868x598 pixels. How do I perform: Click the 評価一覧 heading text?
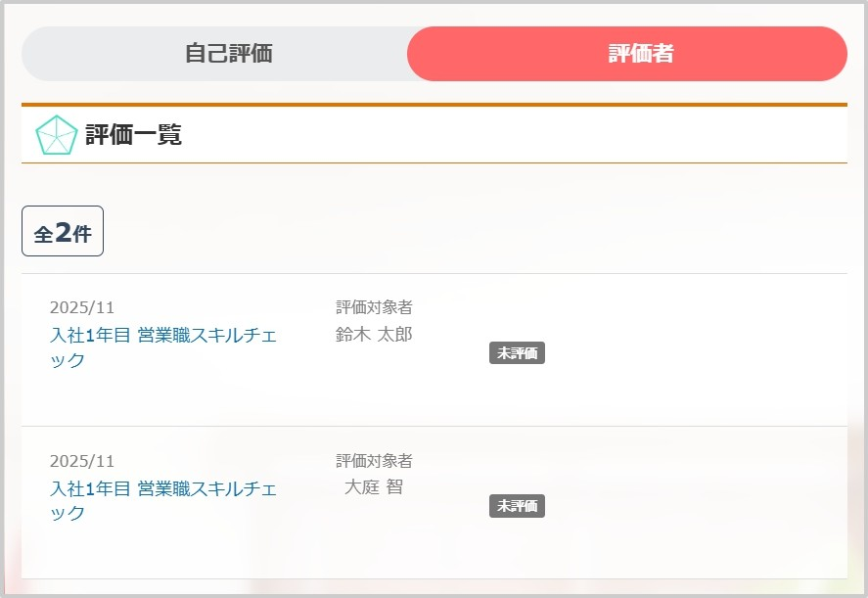click(133, 135)
